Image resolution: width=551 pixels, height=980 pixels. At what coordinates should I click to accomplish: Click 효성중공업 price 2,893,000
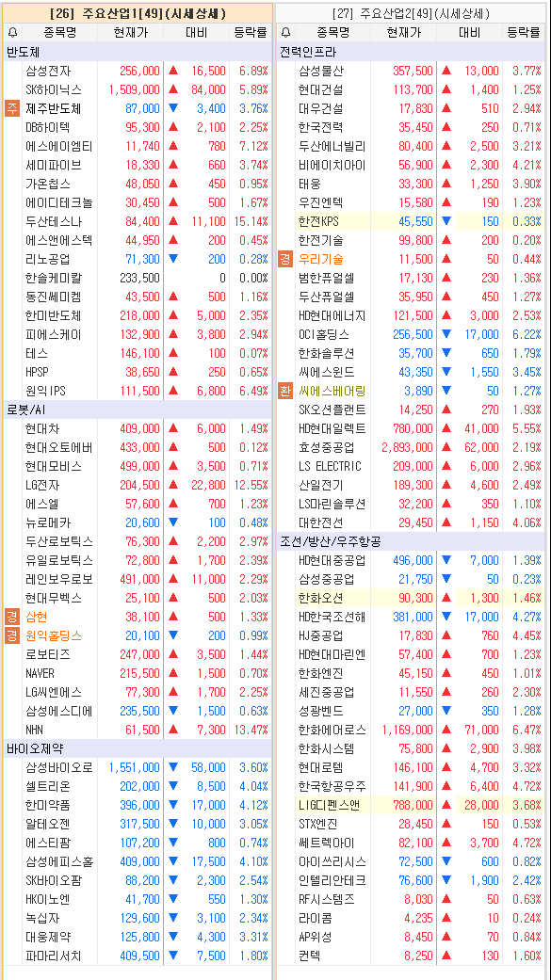click(x=406, y=447)
